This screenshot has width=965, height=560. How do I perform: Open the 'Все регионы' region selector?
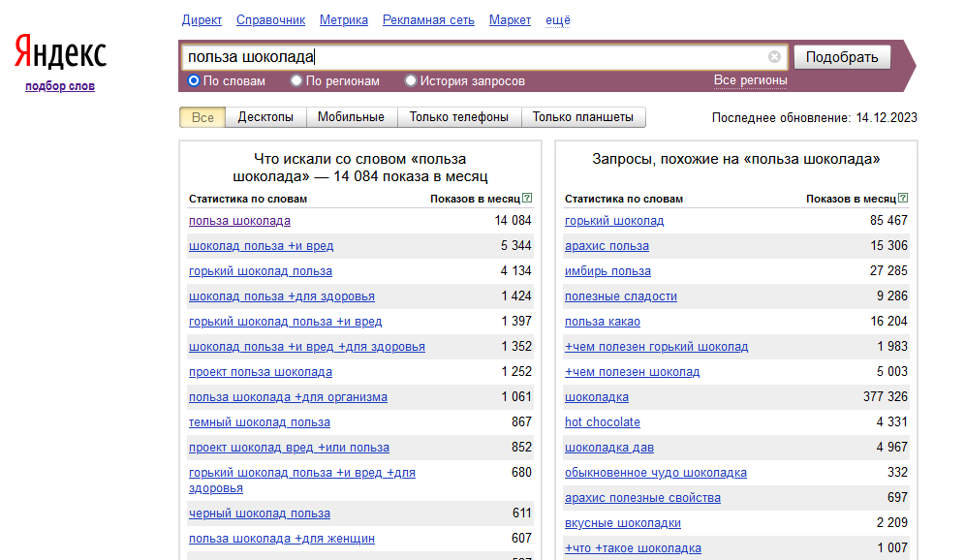750,80
